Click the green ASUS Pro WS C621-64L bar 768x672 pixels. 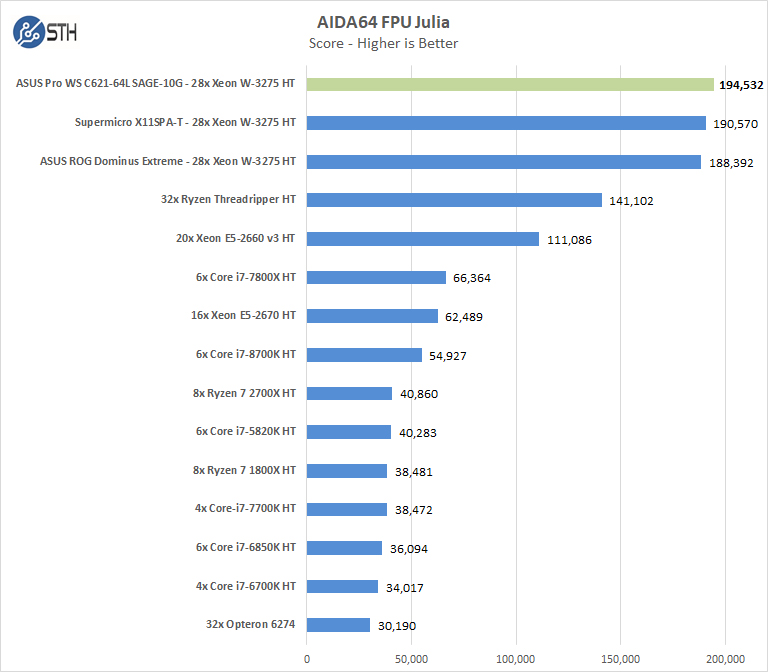point(510,85)
